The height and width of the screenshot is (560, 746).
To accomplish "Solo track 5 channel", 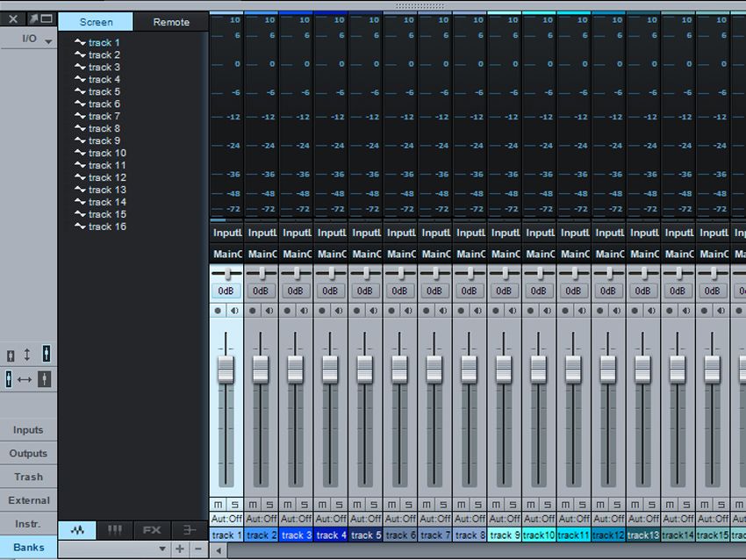I will point(374,505).
